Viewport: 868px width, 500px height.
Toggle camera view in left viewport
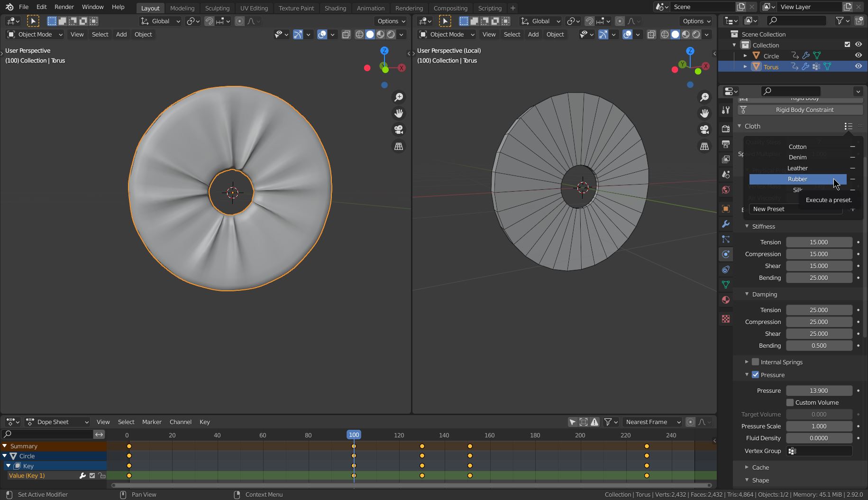tap(399, 130)
